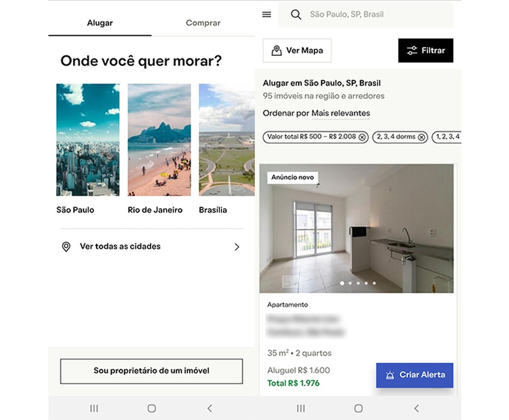Image resolution: width=509 pixels, height=420 pixels.
Task: Click the magnifying glass search icon
Action: coord(296,15)
